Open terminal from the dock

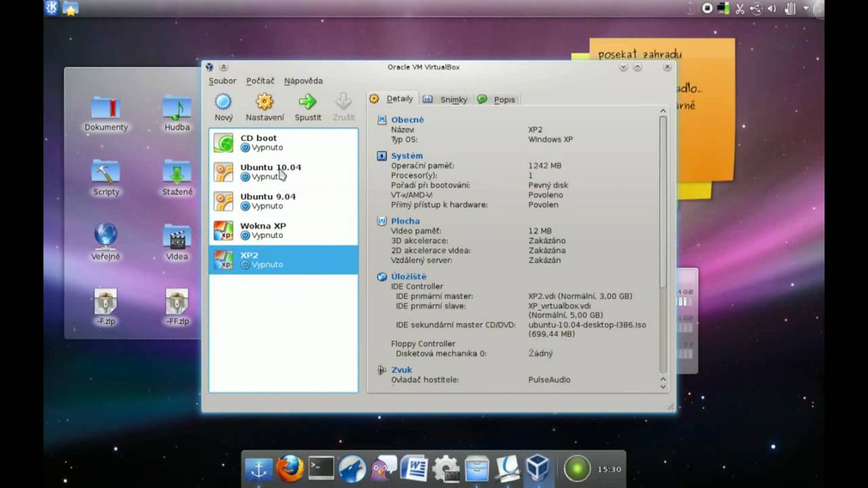[321, 468]
